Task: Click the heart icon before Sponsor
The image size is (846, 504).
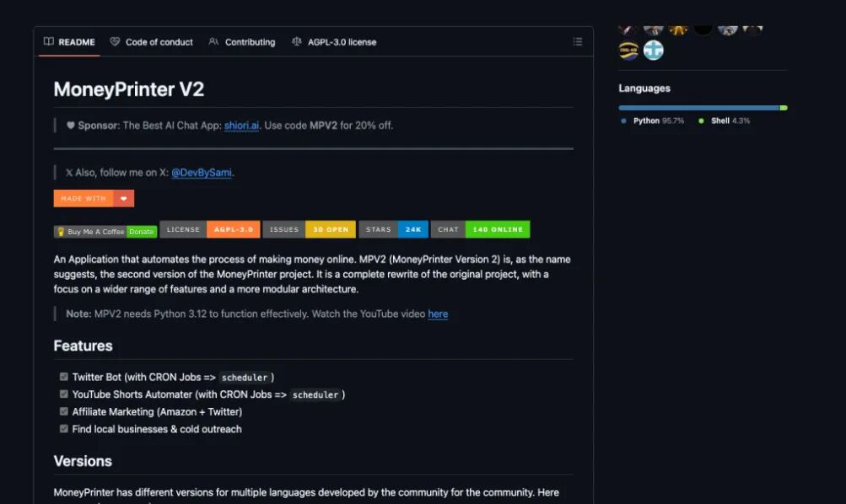Action: click(71, 125)
